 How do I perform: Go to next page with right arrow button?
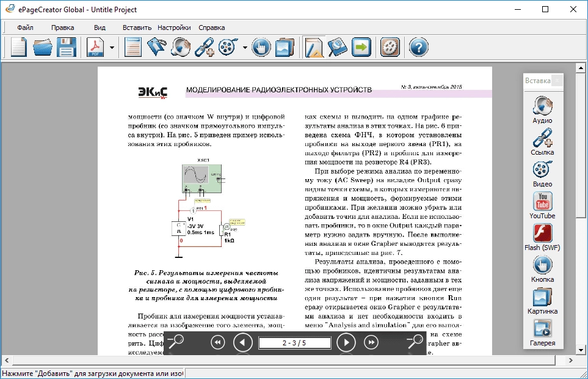pos(346,342)
